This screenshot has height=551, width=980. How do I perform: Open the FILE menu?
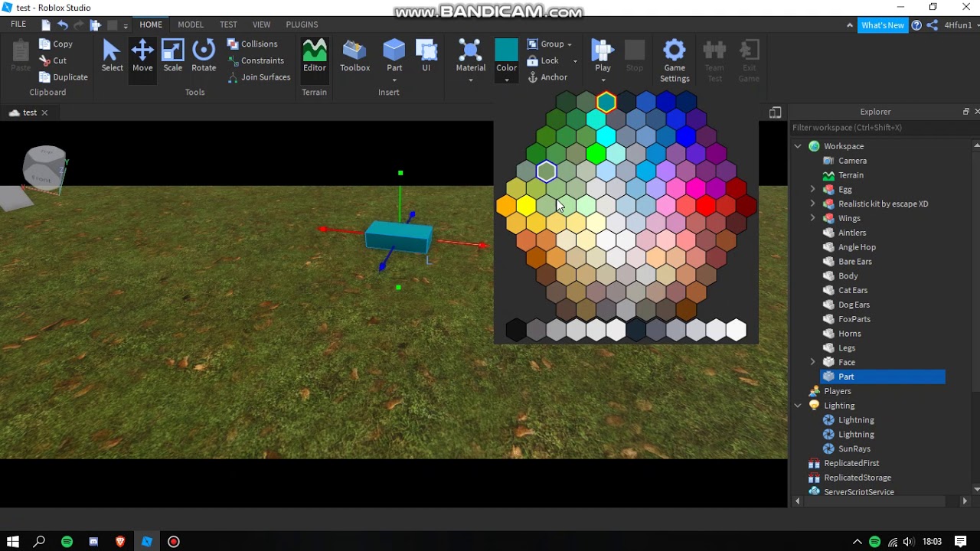(18, 24)
